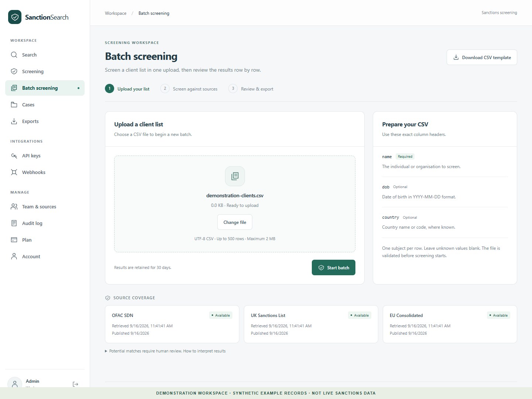Click the Account person icon
The height and width of the screenshot is (399, 532).
tap(14, 256)
